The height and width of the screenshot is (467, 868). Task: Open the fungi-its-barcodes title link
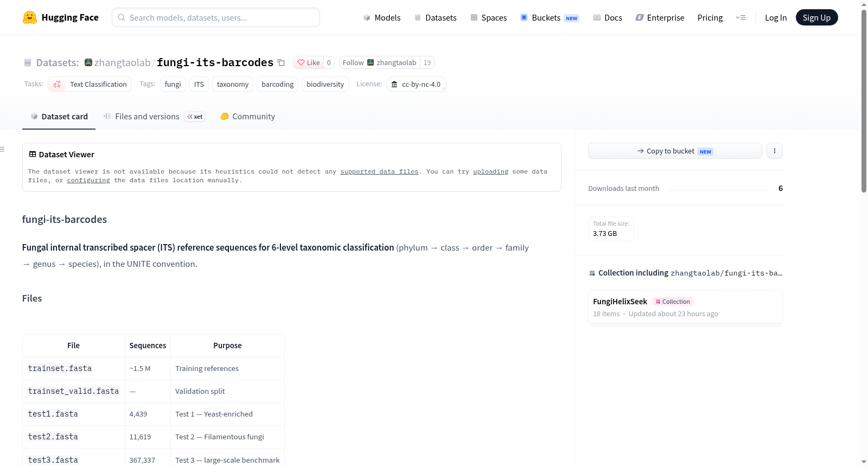(x=215, y=62)
